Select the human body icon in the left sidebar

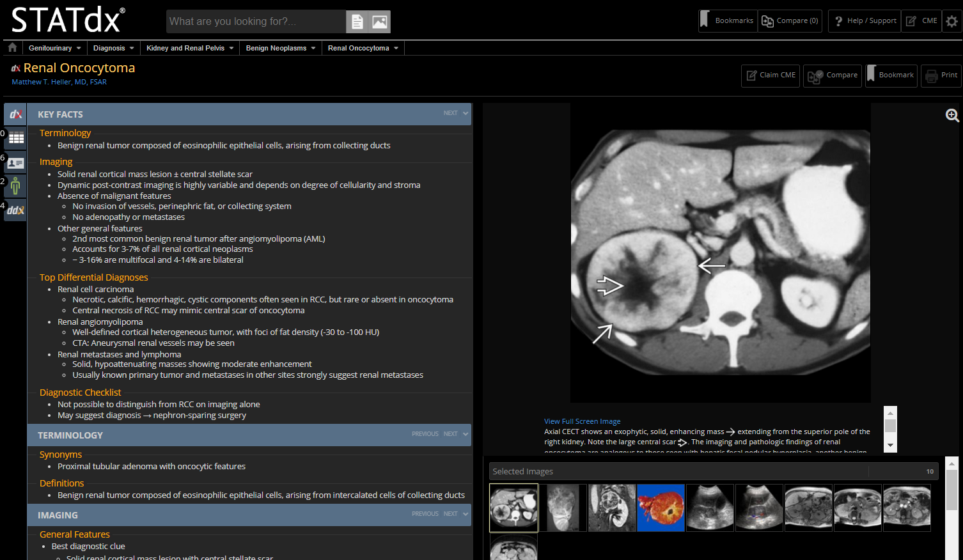click(16, 186)
